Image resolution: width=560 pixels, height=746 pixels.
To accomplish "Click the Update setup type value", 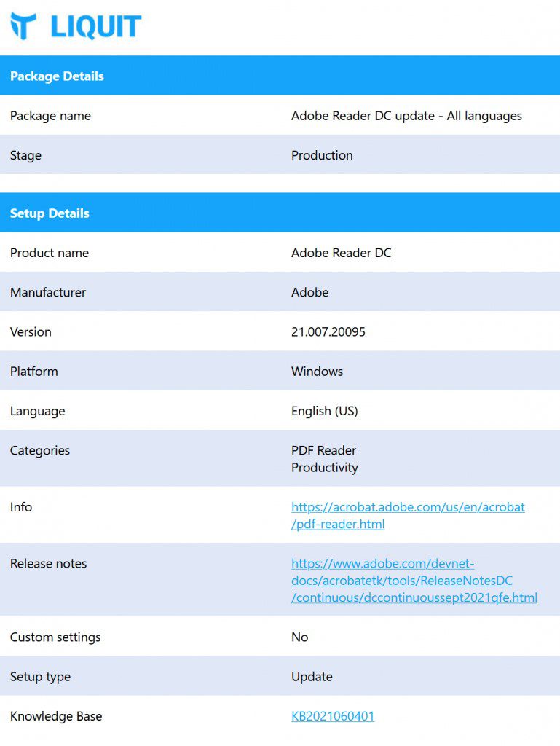I will (312, 676).
